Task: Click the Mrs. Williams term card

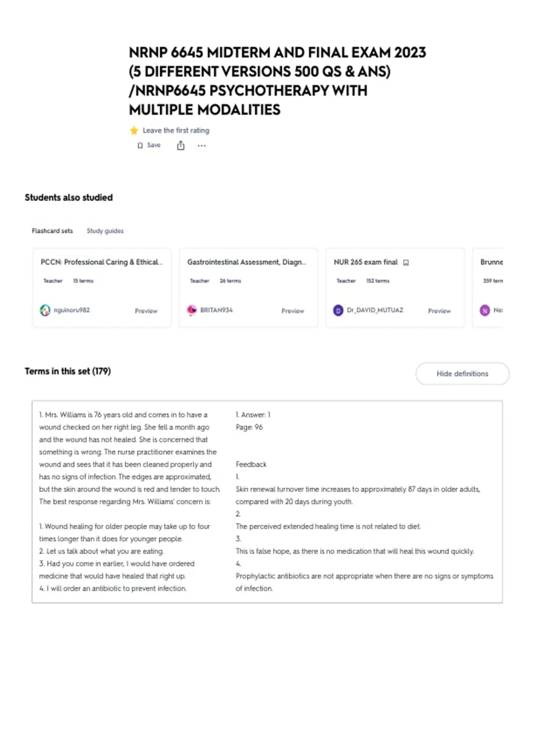Action: tap(267, 502)
